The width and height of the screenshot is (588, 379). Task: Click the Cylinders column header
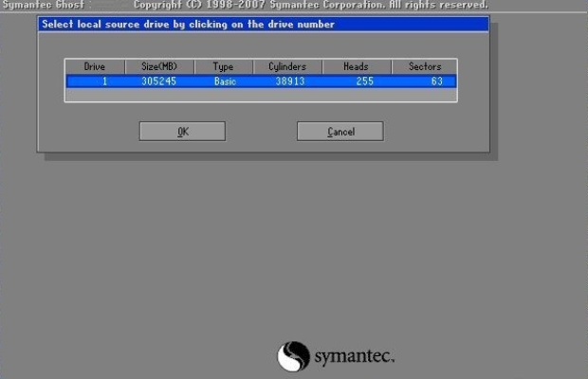[287, 67]
